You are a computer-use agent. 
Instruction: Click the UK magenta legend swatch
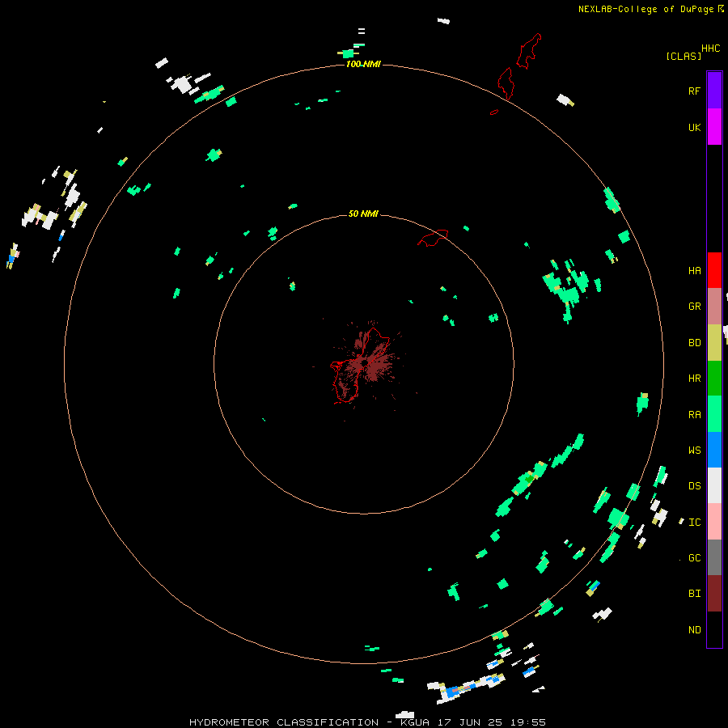714,127
